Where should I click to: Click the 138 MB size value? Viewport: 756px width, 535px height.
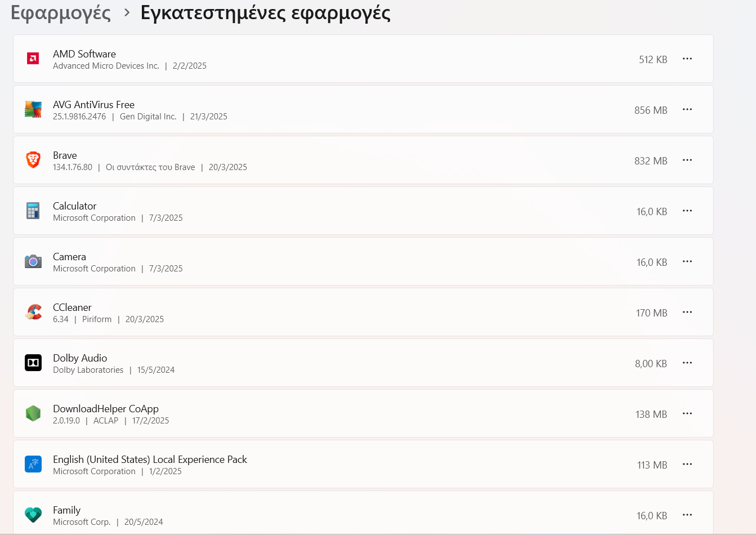651,414
